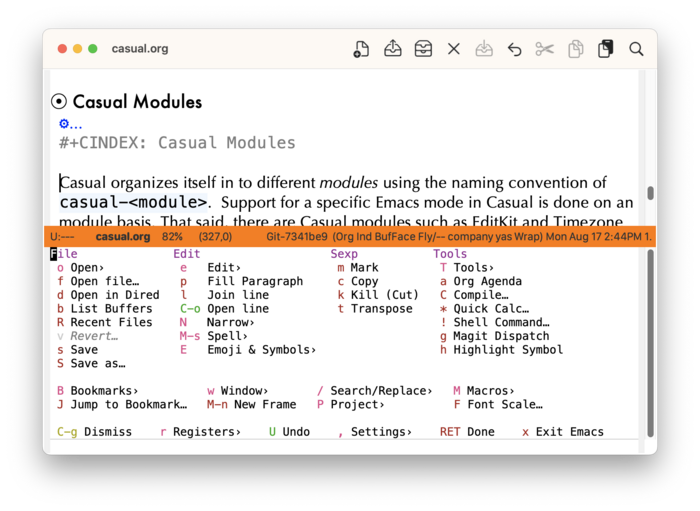Select Save as… entry
This screenshot has height=511, width=700.
click(x=91, y=363)
